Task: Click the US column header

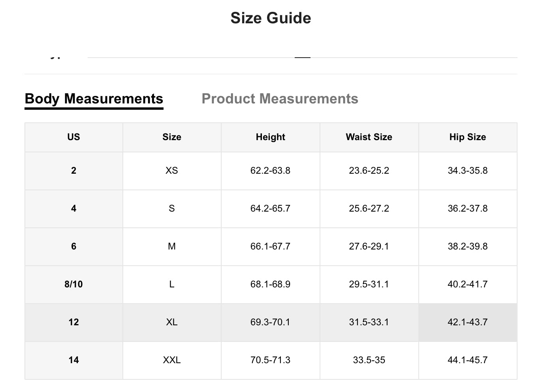Action: click(73, 137)
